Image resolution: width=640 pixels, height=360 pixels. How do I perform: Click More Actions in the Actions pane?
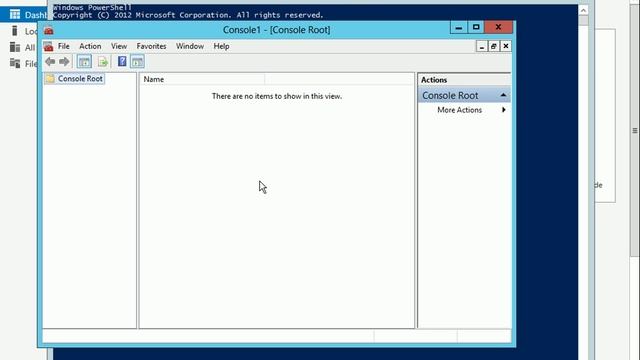pyautogui.click(x=459, y=110)
